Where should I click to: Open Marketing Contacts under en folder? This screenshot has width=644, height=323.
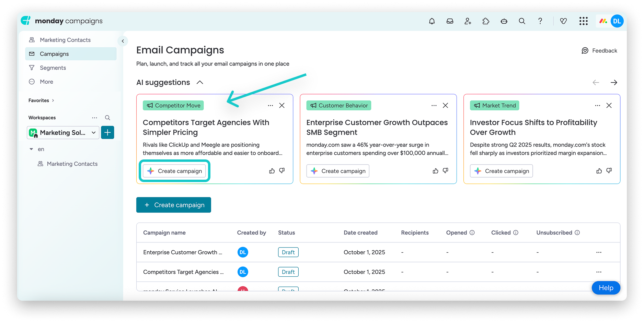click(72, 164)
